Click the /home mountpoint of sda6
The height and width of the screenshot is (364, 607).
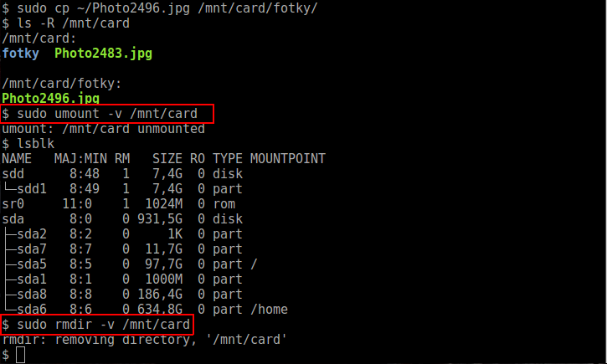pyautogui.click(x=268, y=310)
